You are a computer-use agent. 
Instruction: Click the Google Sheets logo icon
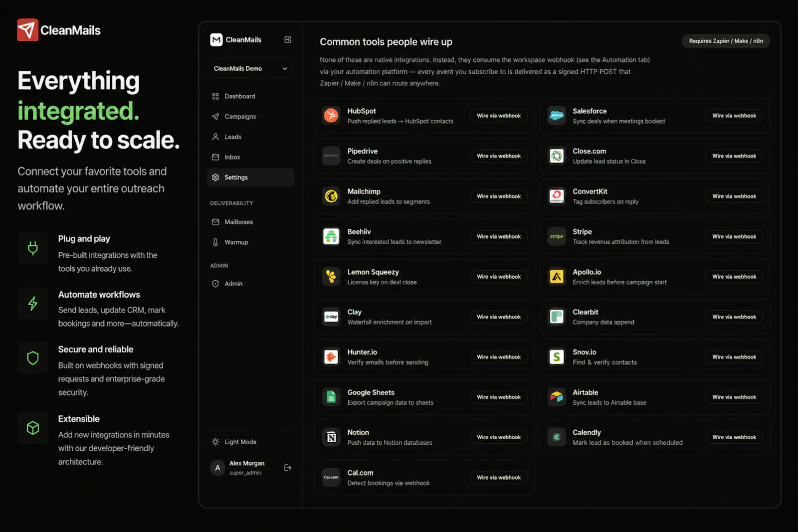331,397
